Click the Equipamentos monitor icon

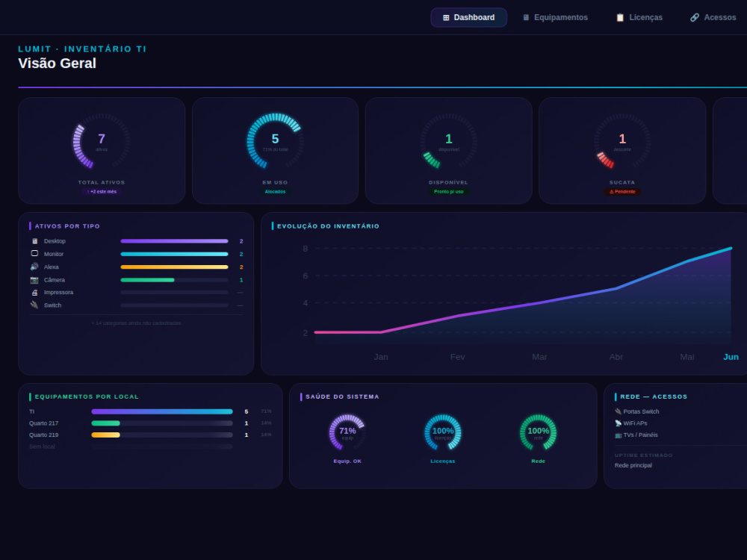[526, 18]
